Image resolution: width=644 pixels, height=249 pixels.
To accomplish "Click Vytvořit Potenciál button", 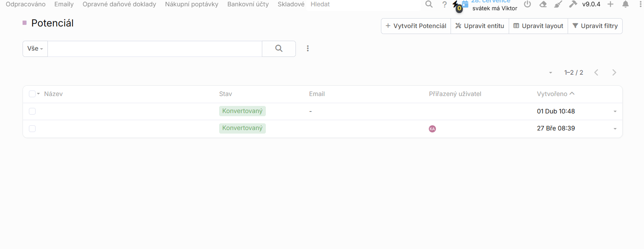I will click(416, 26).
